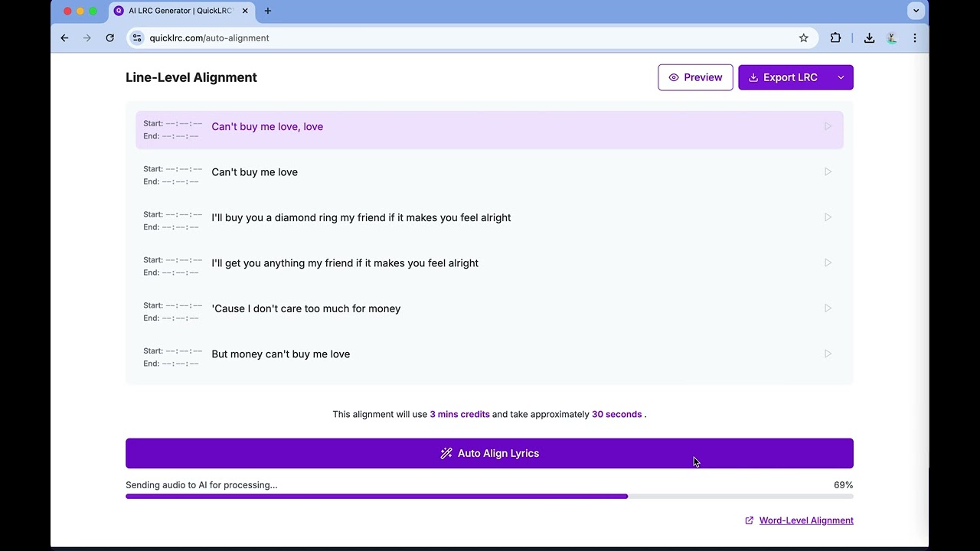Open the Preview panel
The image size is (980, 551).
[x=695, y=77]
